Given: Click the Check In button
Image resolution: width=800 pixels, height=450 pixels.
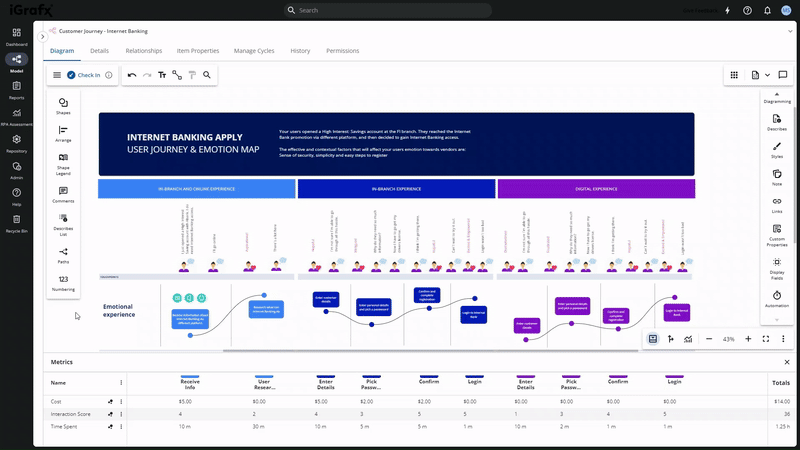Looking at the screenshot, I should [x=83, y=75].
